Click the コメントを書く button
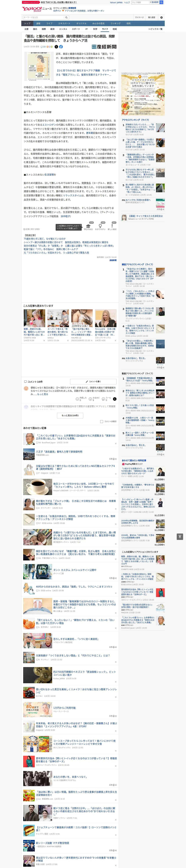Viewport: 186px width, 868px height. coord(93,381)
